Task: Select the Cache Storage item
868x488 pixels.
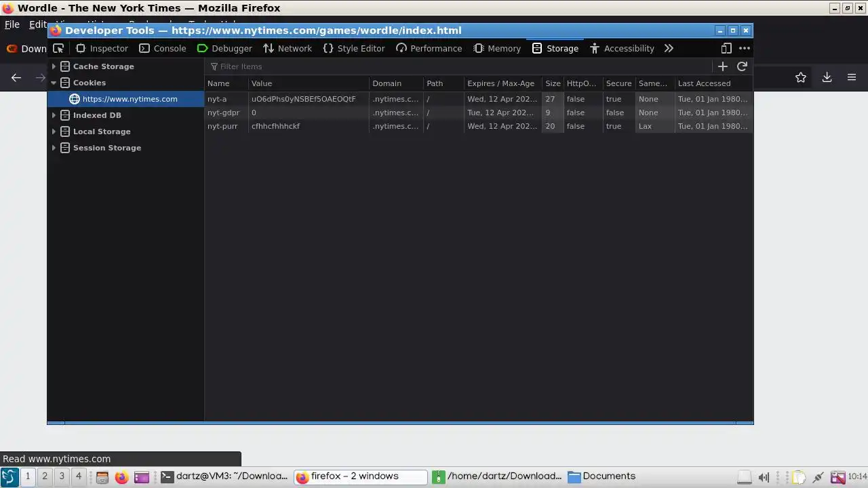Action: point(125,66)
